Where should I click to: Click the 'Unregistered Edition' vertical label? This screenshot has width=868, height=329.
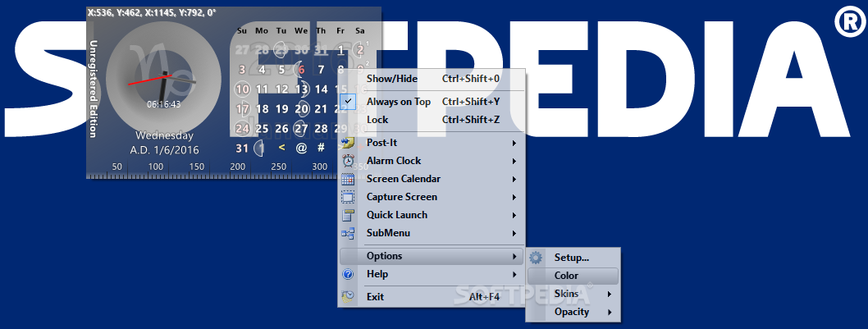[93, 89]
